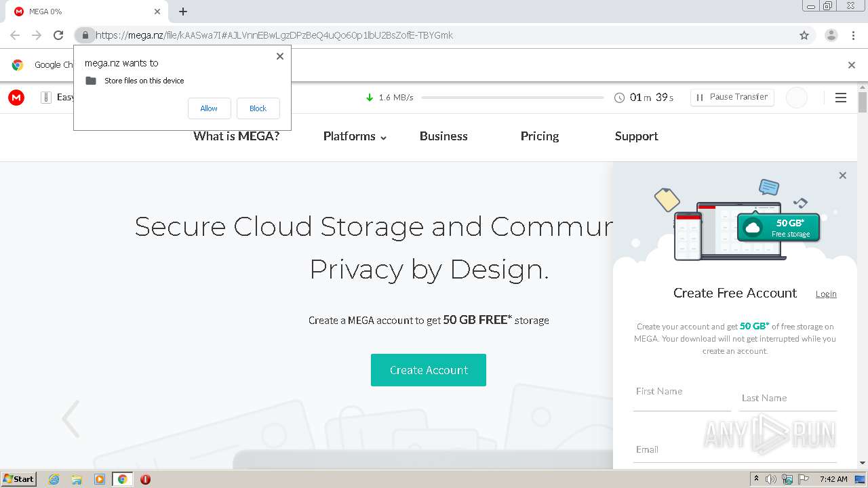Click into the Last Name field
The width and height of the screenshot is (868, 488).
(x=788, y=399)
